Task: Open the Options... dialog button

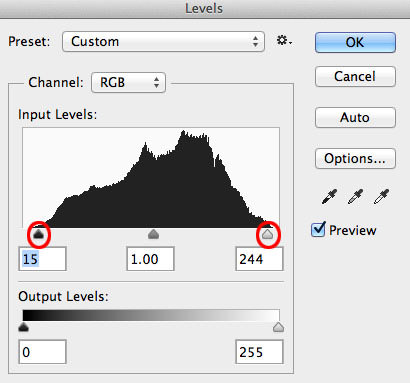Action: [x=355, y=159]
